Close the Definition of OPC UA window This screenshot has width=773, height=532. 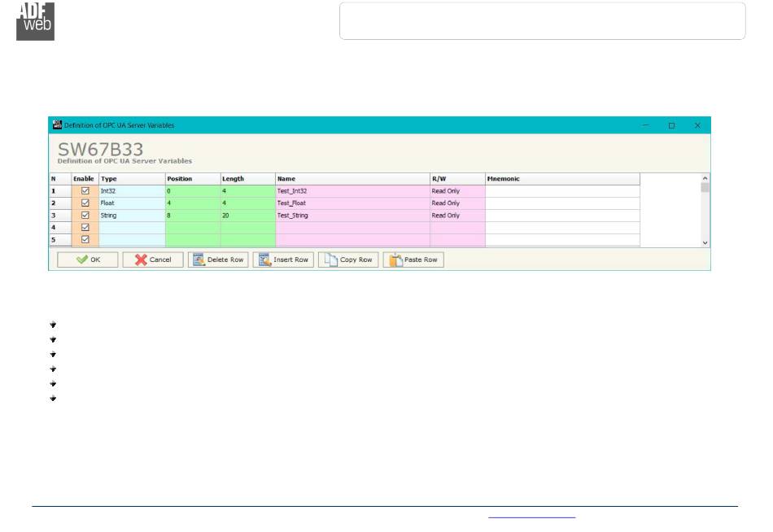click(x=697, y=125)
